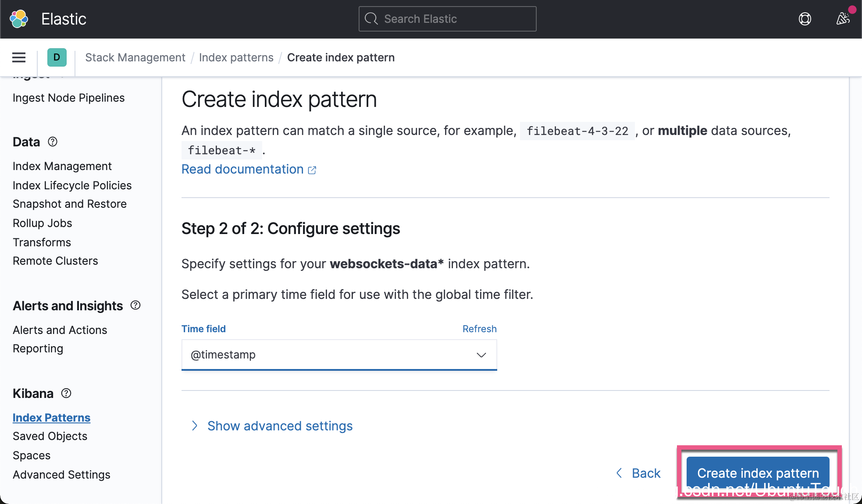The width and height of the screenshot is (862, 504).
Task: Open the newsfeed celebration icon
Action: point(843,19)
